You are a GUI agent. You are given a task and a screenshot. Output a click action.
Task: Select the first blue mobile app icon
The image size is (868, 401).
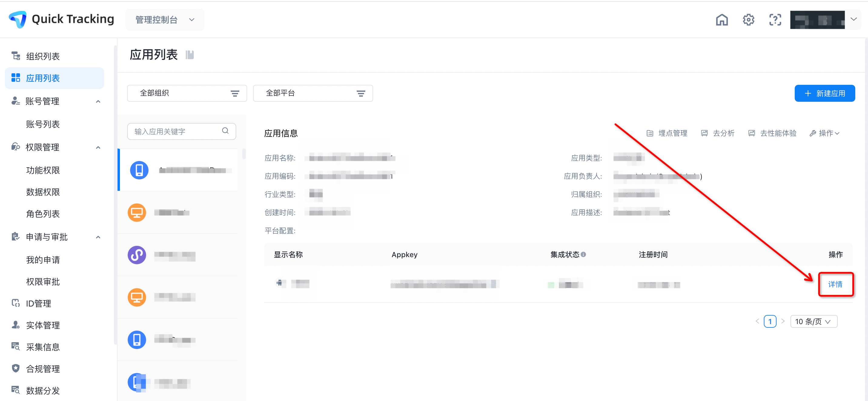[139, 170]
